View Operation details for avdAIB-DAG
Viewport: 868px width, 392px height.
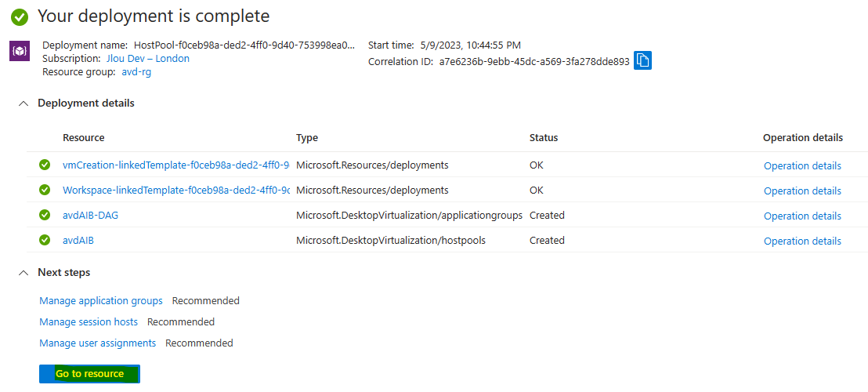click(803, 216)
